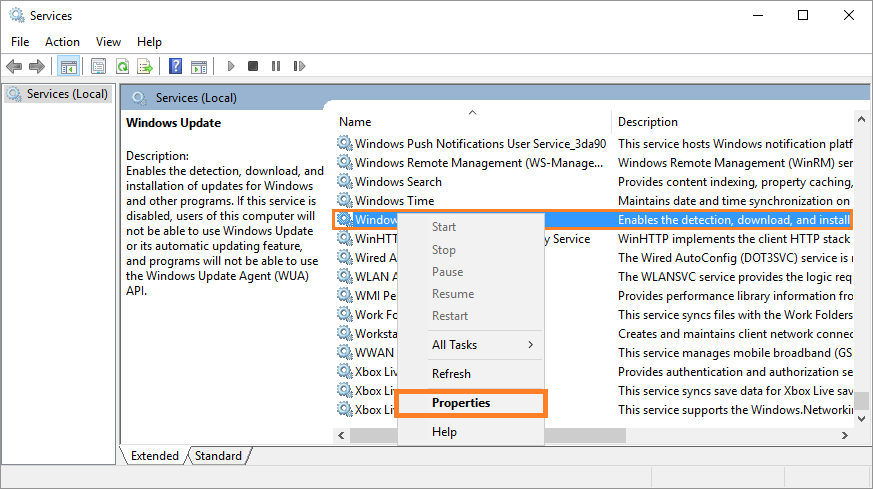
Task: Open the Help menu in menu bar
Action: pos(149,42)
